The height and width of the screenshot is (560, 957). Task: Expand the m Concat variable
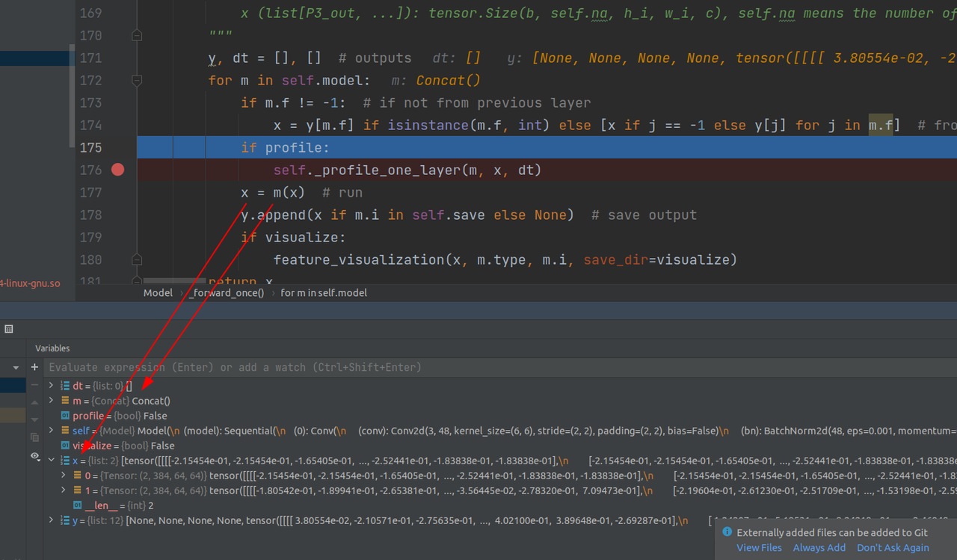[x=51, y=401]
